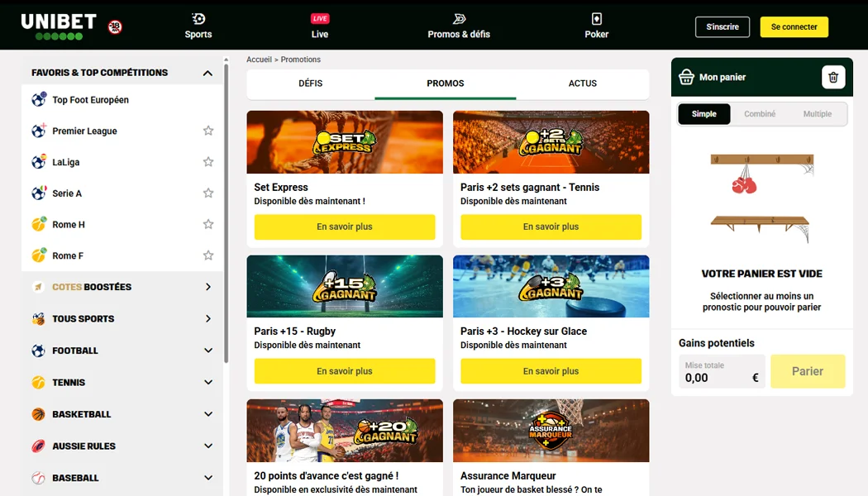Viewport: 868px width, 496px height.
Task: Open the Cotes Boostées arrow
Action: click(x=208, y=287)
